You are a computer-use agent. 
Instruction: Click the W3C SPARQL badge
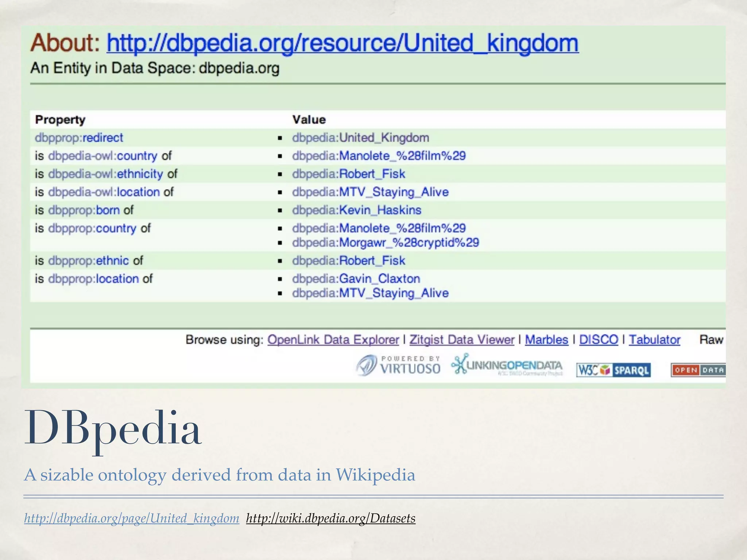click(614, 370)
